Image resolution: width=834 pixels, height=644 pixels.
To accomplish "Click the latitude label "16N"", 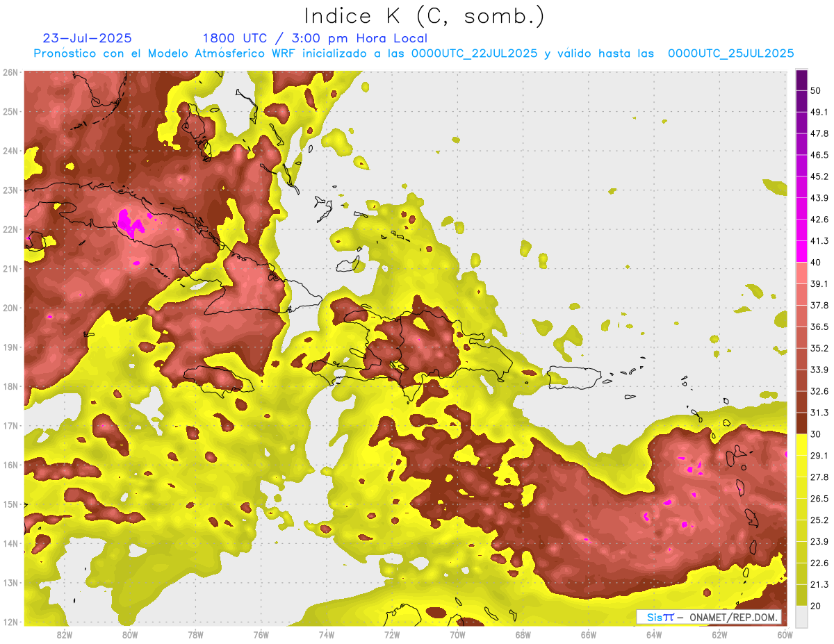I will [10, 465].
